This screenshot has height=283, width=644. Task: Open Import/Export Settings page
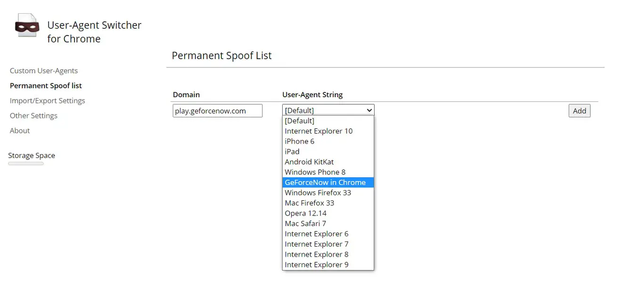pyautogui.click(x=48, y=101)
